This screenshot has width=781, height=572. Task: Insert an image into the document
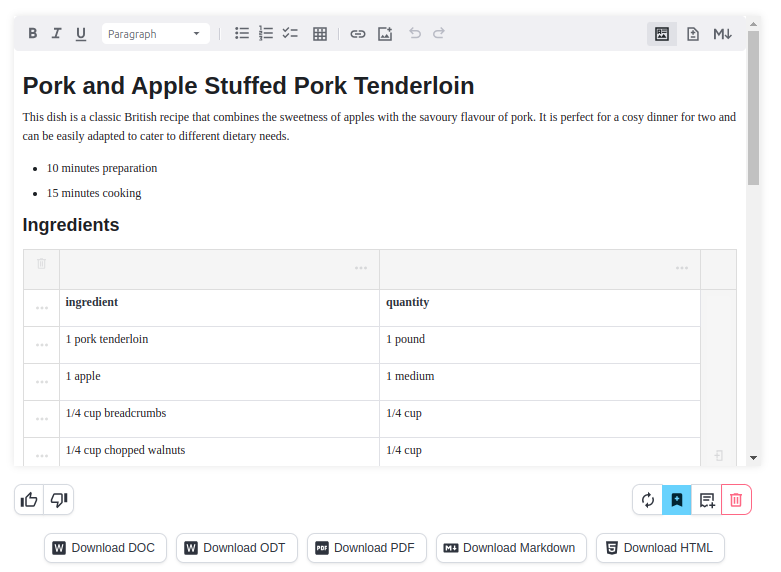point(385,34)
